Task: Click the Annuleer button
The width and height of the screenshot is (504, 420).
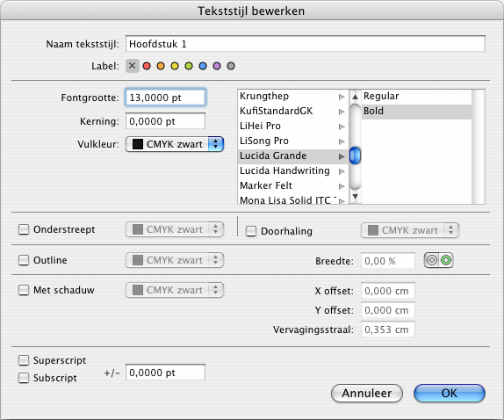Action: 367,393
